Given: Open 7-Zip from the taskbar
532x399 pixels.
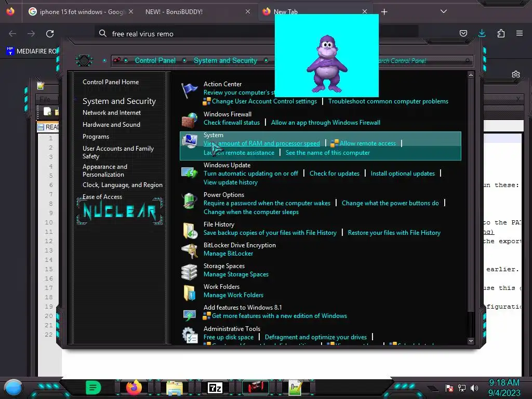Looking at the screenshot, I should point(215,388).
